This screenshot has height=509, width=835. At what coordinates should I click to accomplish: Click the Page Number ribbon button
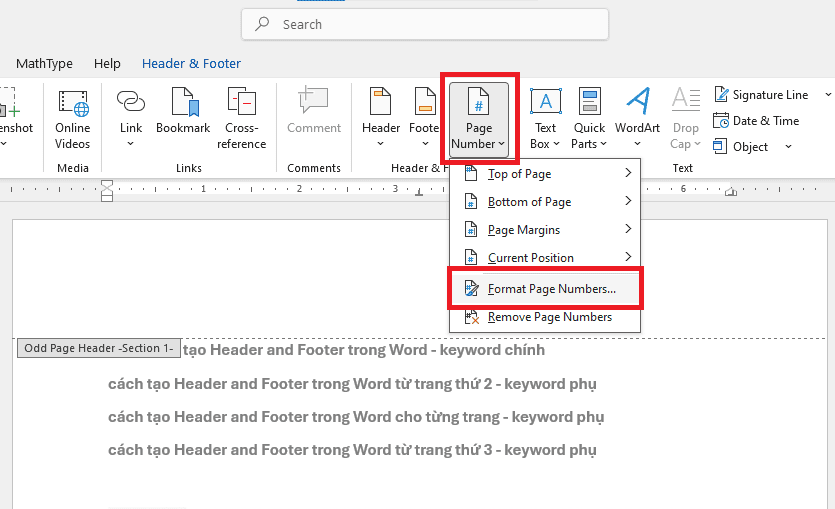[479, 119]
